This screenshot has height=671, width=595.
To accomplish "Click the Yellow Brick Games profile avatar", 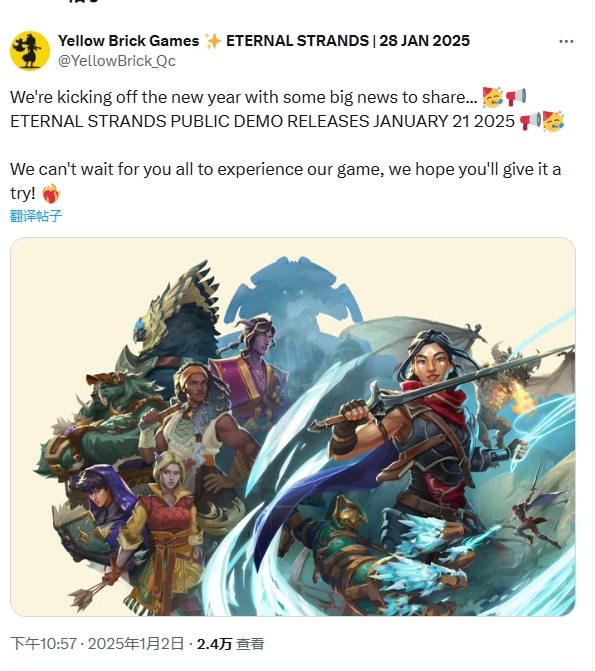I will [30, 50].
